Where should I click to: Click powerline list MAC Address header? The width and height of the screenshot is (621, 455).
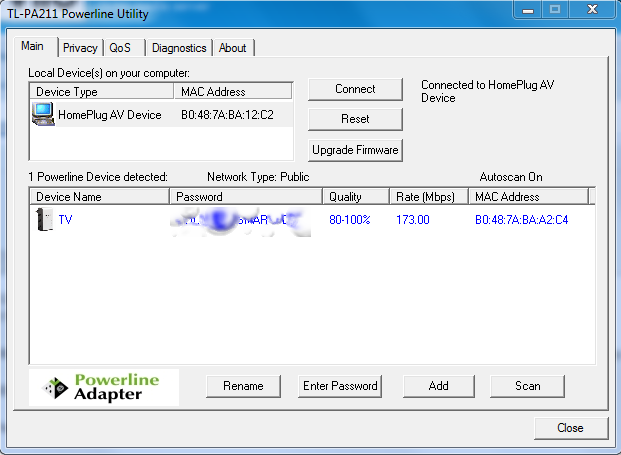pos(528,197)
